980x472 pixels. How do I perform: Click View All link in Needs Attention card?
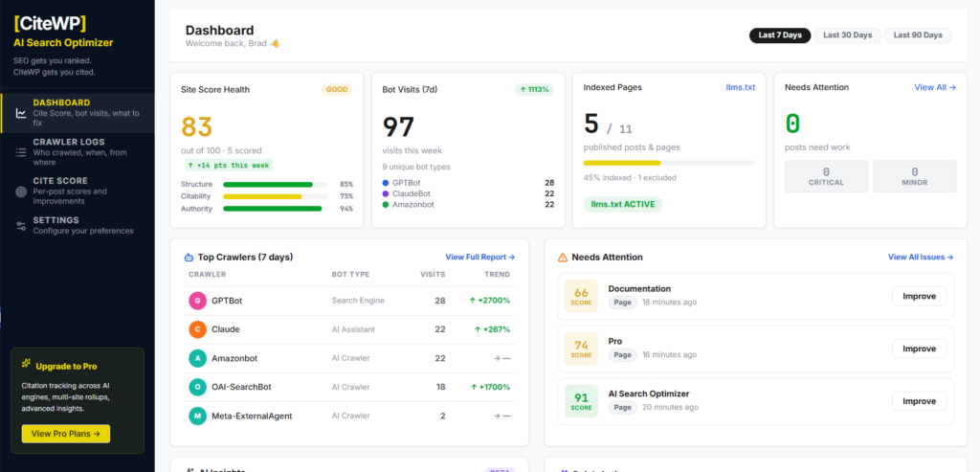point(935,87)
